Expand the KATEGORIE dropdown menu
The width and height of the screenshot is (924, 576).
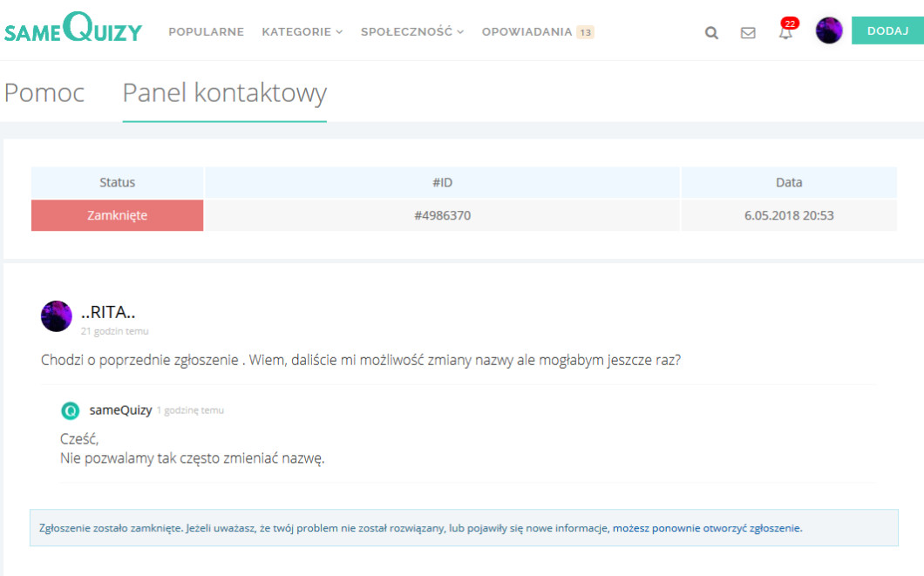pos(302,31)
